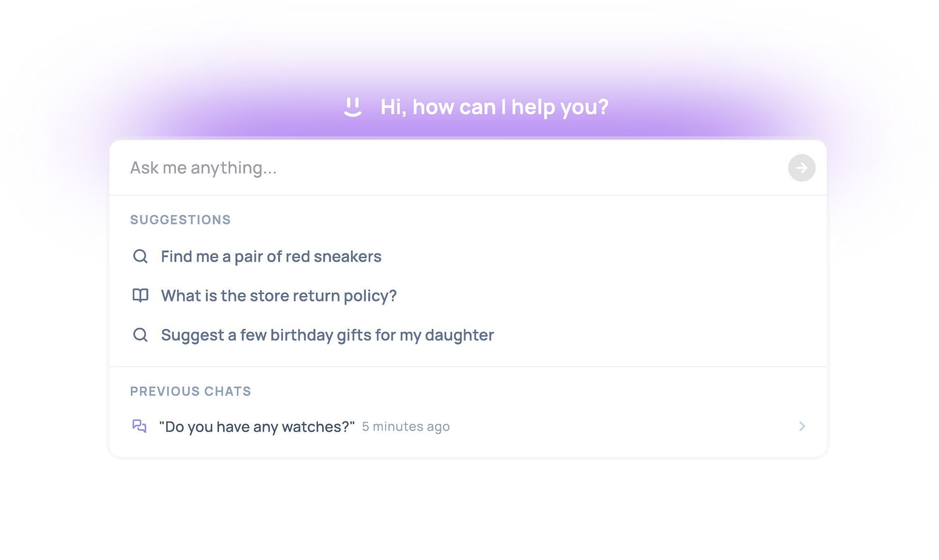Screen dimensions: 939x560
Task: Choose "What is the store return policy?" suggestion
Action: [x=279, y=296]
